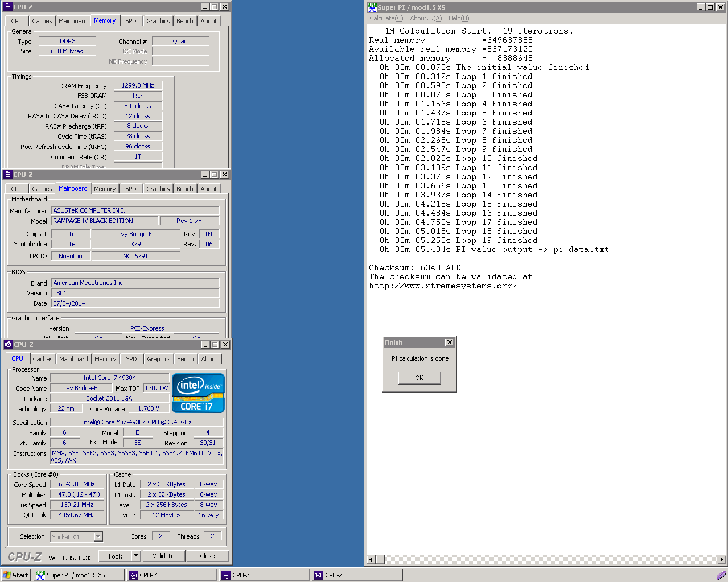Image resolution: width=728 pixels, height=582 pixels.
Task: Open the About menu in Super PI
Action: click(426, 18)
